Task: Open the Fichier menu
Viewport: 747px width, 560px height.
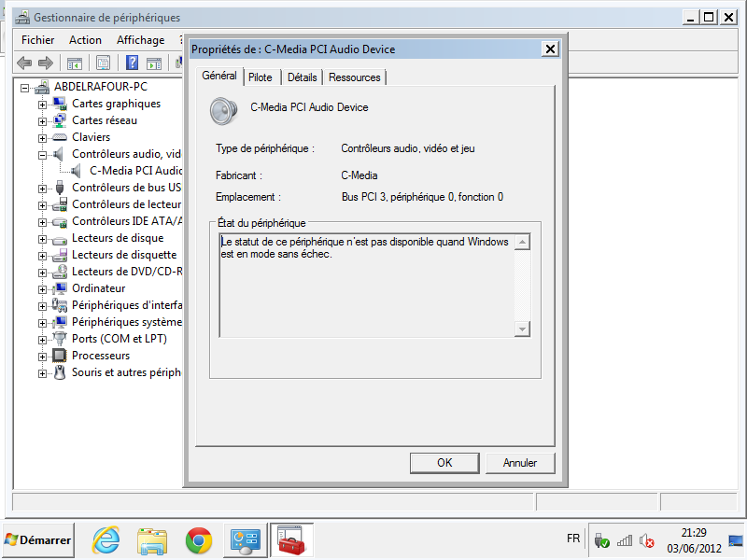Action: (x=37, y=40)
